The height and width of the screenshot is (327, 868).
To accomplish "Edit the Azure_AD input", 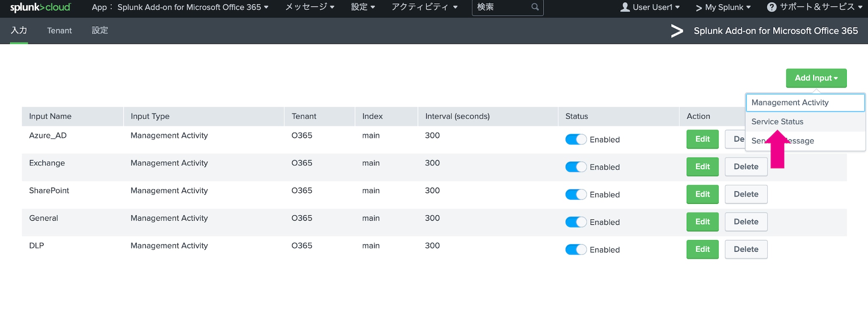I will (702, 139).
